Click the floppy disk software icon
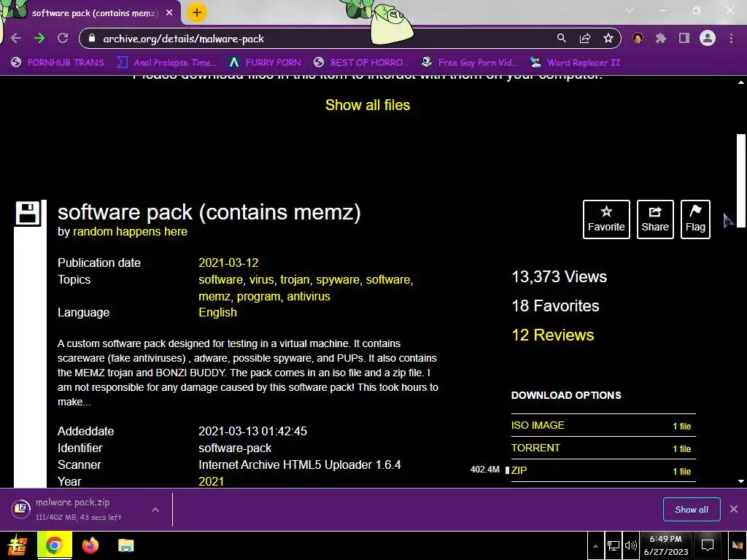Viewport: 747px width, 560px height. coord(27,213)
